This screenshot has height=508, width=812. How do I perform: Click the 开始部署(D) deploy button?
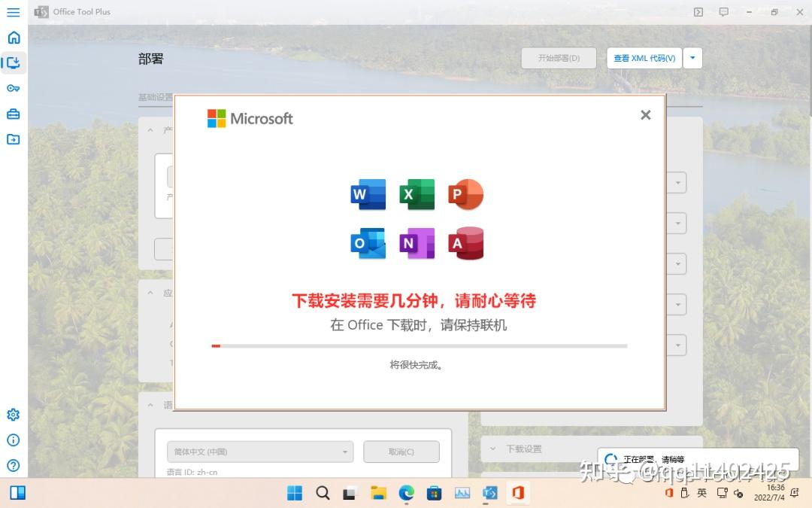pos(558,58)
